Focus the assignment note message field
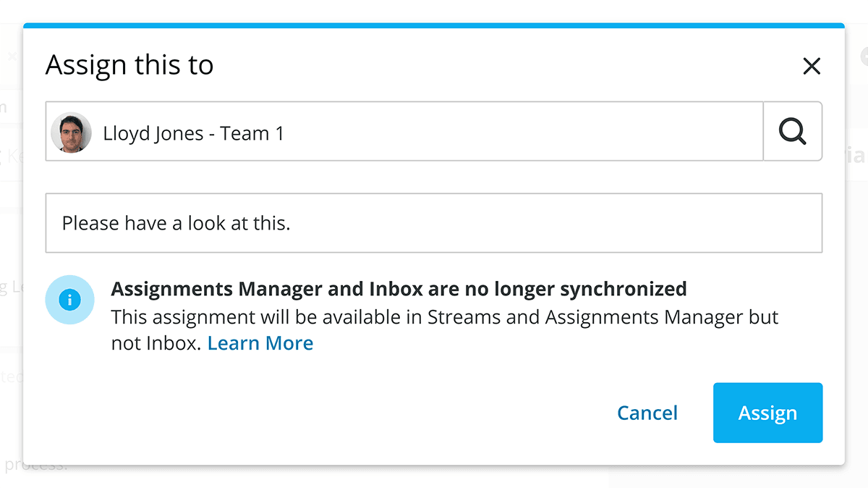The height and width of the screenshot is (488, 868). click(434, 223)
